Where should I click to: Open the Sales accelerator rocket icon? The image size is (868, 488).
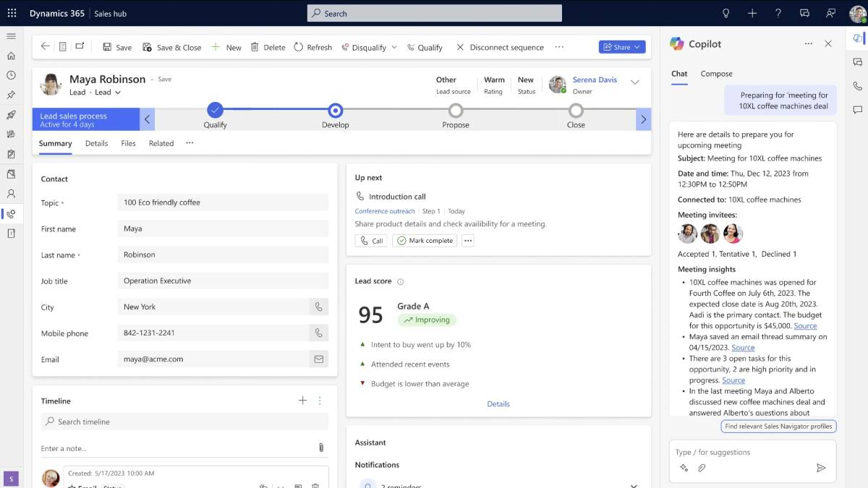point(12,114)
